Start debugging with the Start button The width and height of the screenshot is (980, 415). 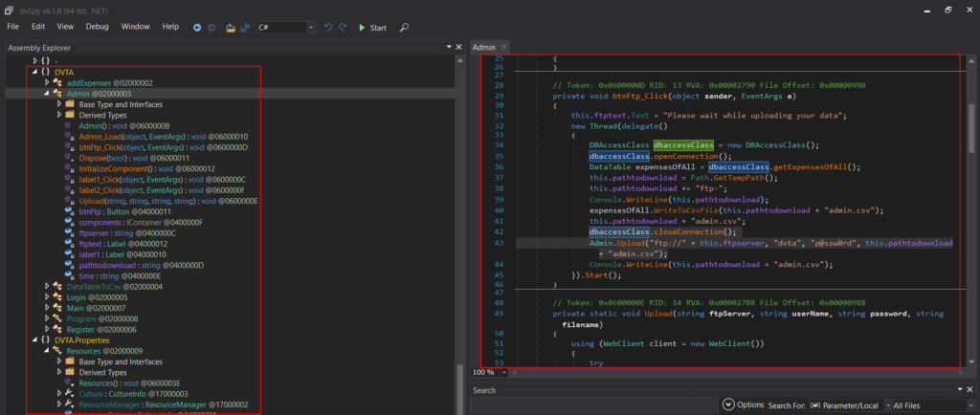click(372, 28)
